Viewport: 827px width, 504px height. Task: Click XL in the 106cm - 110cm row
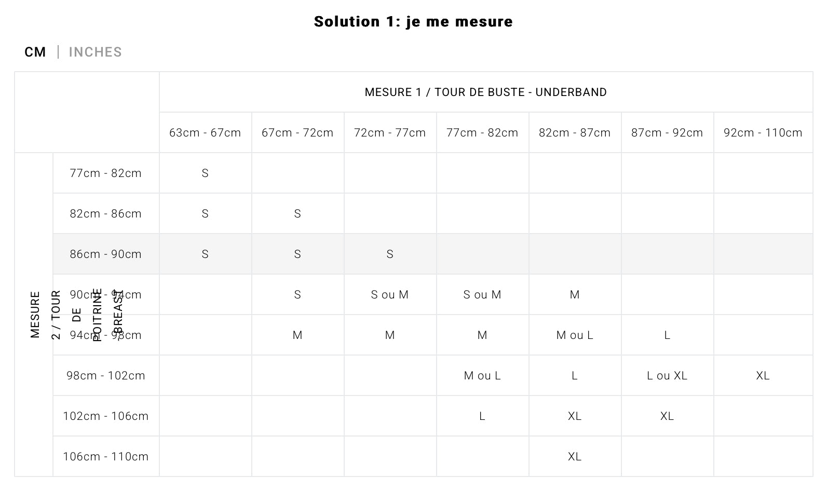pyautogui.click(x=574, y=456)
